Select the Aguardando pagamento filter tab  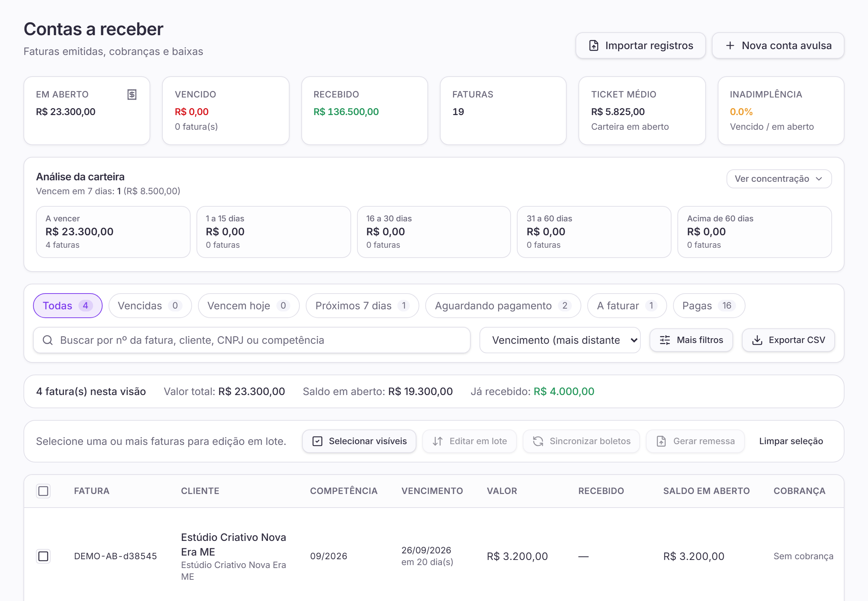pos(503,305)
